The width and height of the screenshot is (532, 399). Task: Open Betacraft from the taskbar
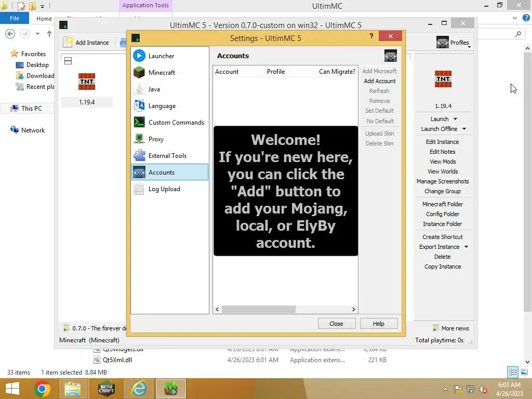pyautogui.click(x=106, y=389)
